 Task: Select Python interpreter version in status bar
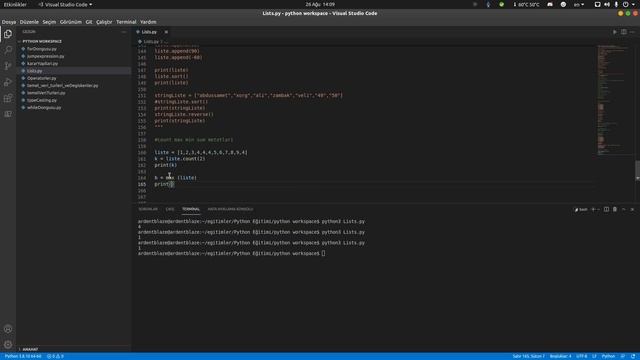tap(23, 356)
